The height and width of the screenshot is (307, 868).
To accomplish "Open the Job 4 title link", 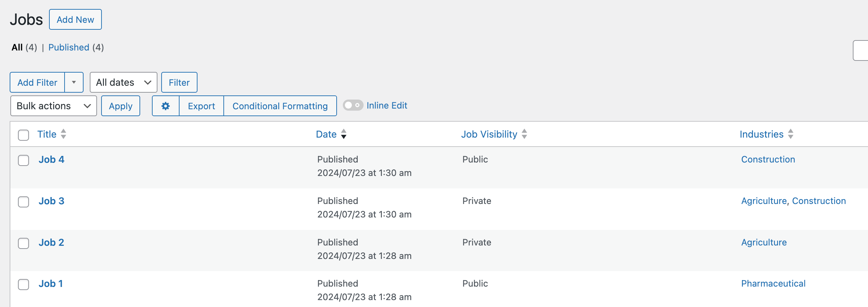I will tap(51, 159).
